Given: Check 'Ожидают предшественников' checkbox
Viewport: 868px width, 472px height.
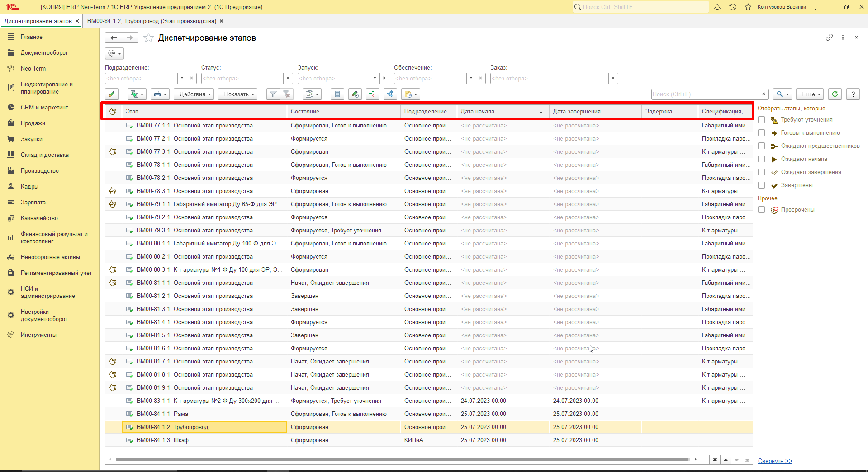Looking at the screenshot, I should [762, 146].
